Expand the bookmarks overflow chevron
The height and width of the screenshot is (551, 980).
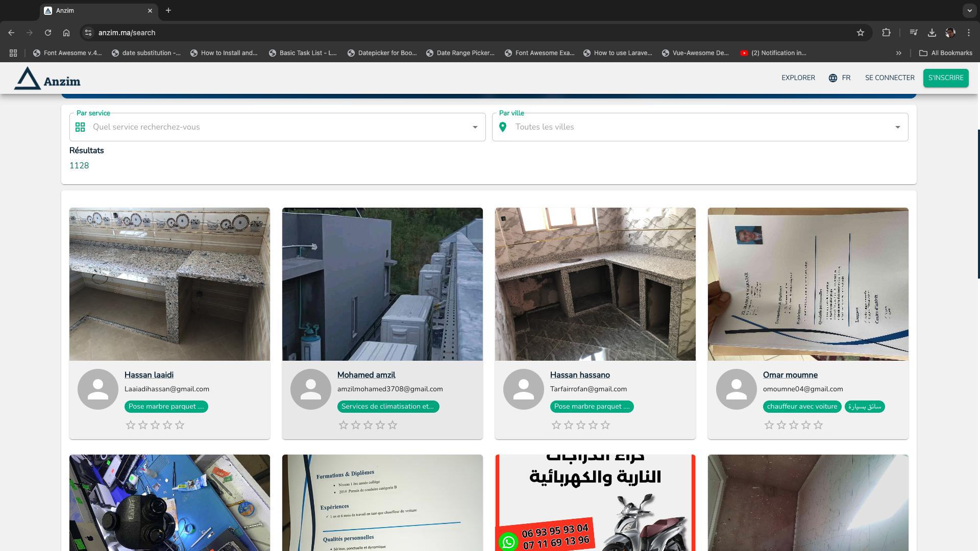tap(899, 53)
